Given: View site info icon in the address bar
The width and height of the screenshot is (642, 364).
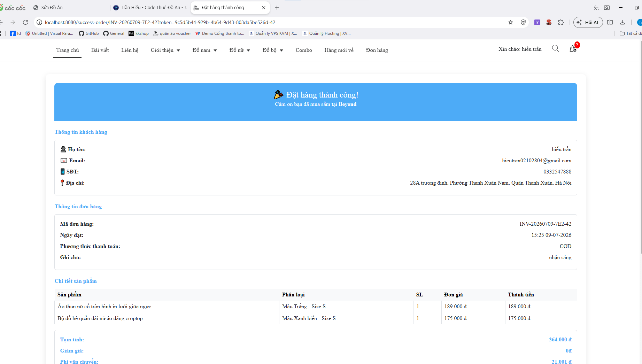Looking at the screenshot, I should [39, 22].
